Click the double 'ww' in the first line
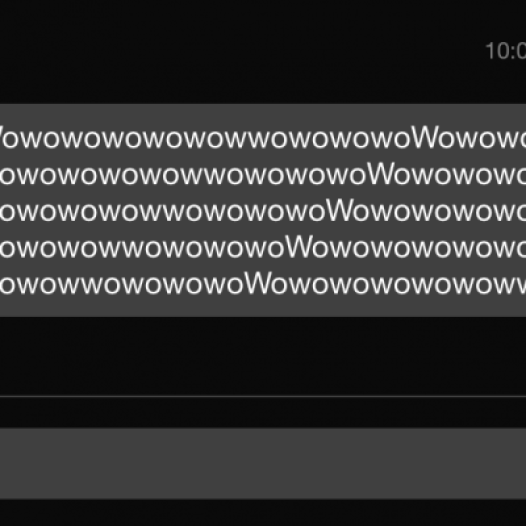The width and height of the screenshot is (526, 526). [248, 140]
